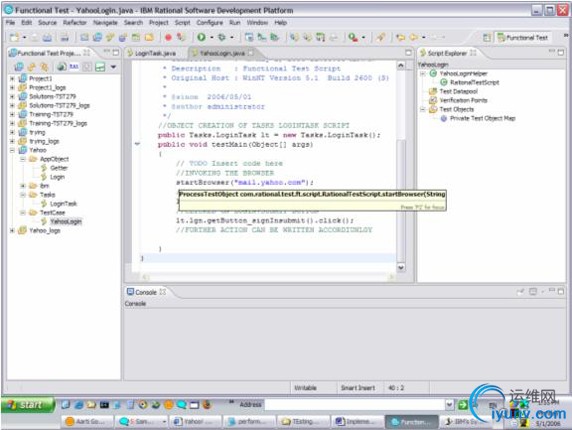The width and height of the screenshot is (572, 430).
Task: Click the YahooLoginHelper class icon in Script Explorer
Action: [x=433, y=73]
